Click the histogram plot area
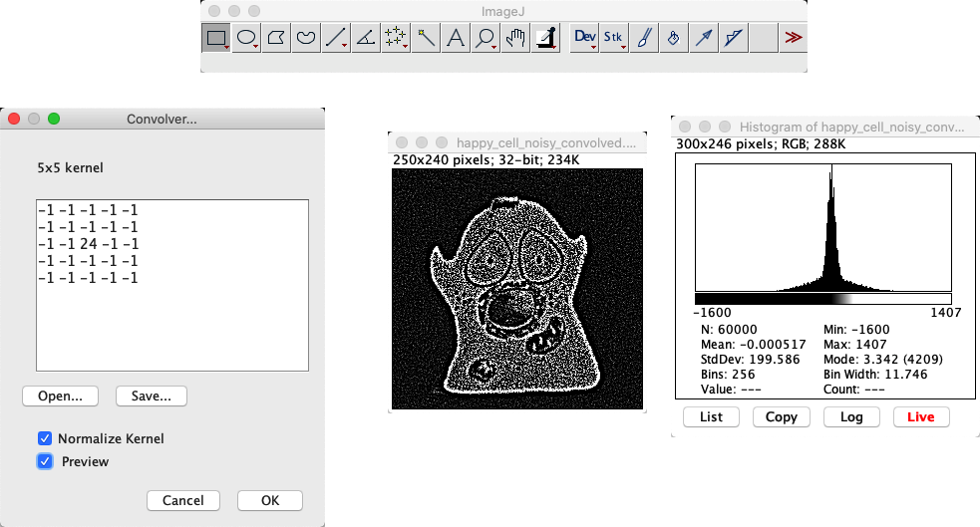This screenshot has width=980, height=527. (x=823, y=227)
